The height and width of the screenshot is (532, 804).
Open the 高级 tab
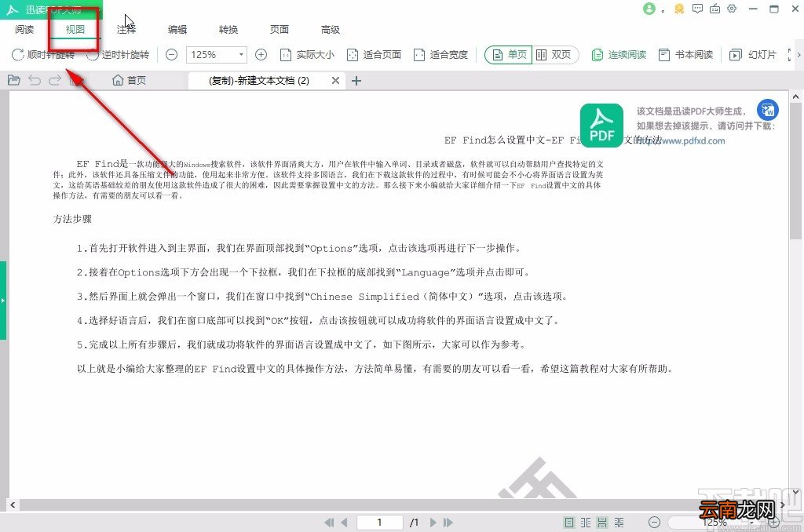pyautogui.click(x=331, y=30)
